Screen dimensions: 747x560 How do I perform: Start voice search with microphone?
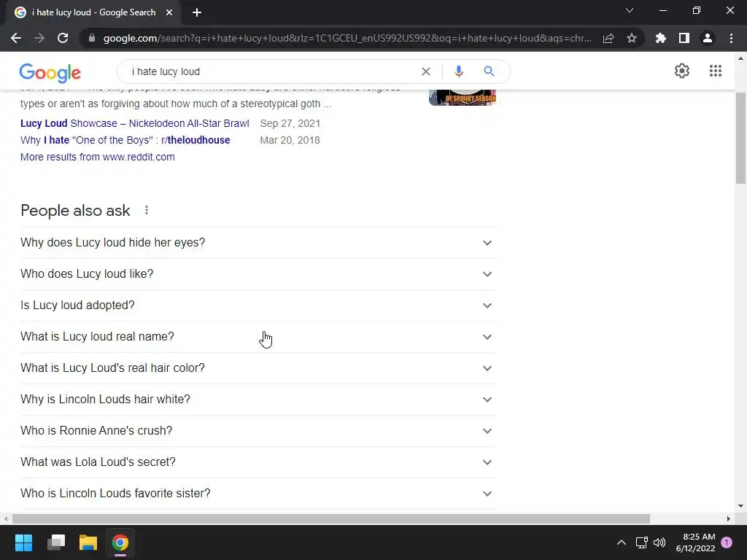458,71
